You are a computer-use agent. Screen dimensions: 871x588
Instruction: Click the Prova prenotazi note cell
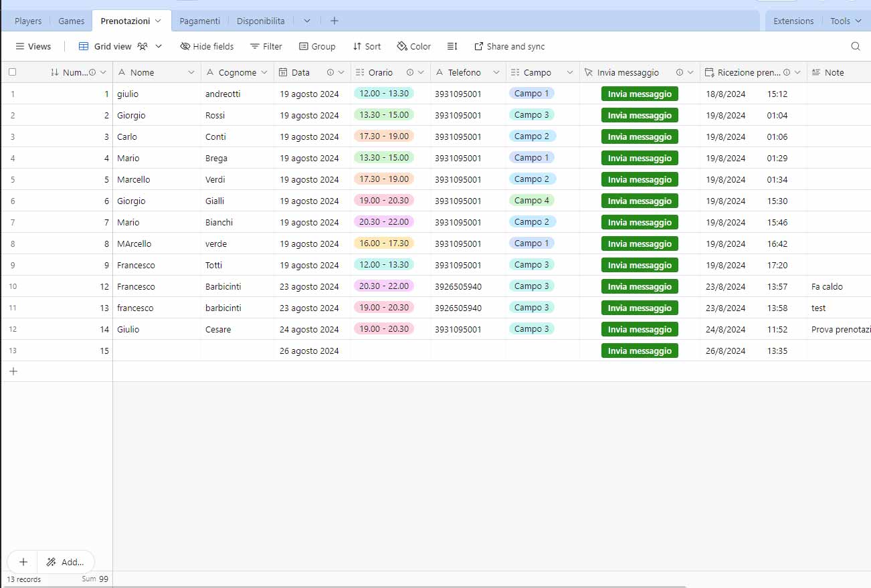(x=839, y=329)
